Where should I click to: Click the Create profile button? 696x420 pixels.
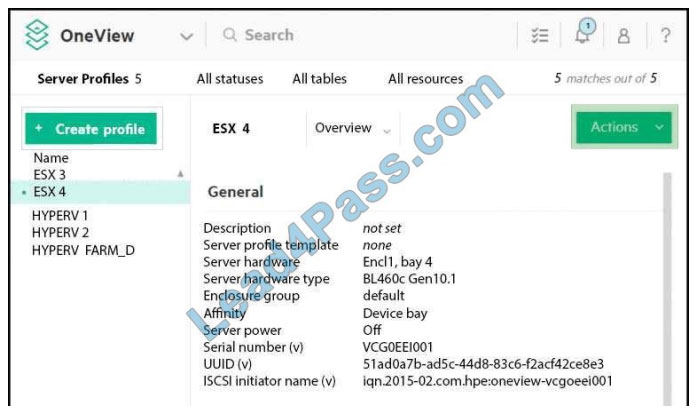click(x=91, y=129)
